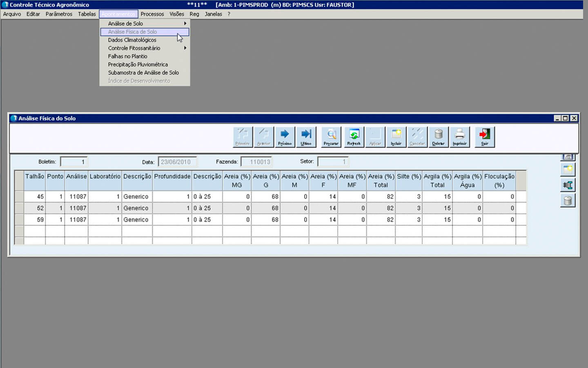Click the Argila (%) Total column header
Viewport: 588px width, 368px height.
(437, 181)
